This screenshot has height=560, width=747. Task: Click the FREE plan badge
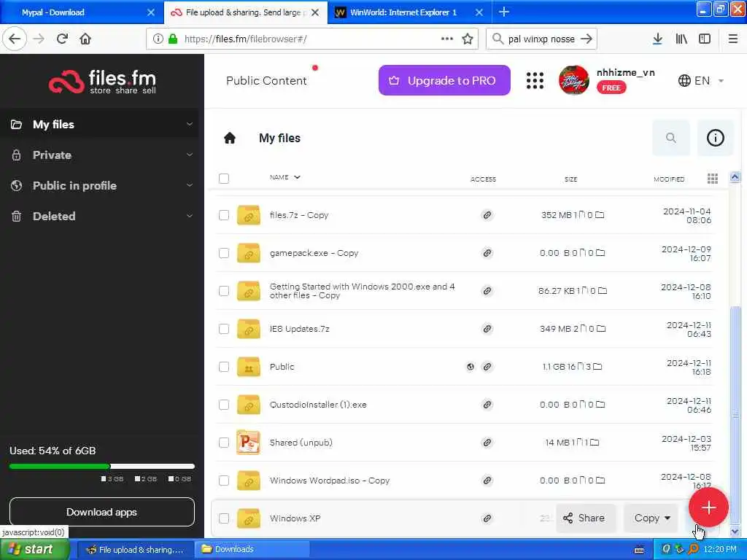(x=611, y=87)
